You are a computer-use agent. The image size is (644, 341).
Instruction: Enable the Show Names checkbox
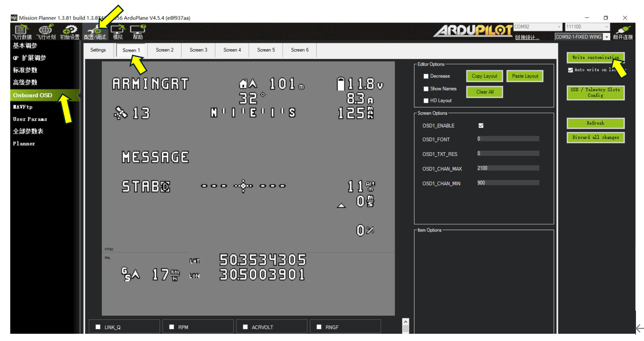pos(426,89)
